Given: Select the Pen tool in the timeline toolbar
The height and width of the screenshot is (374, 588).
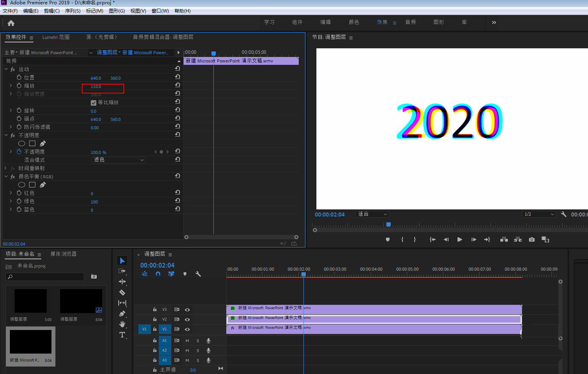Looking at the screenshot, I should (122, 313).
